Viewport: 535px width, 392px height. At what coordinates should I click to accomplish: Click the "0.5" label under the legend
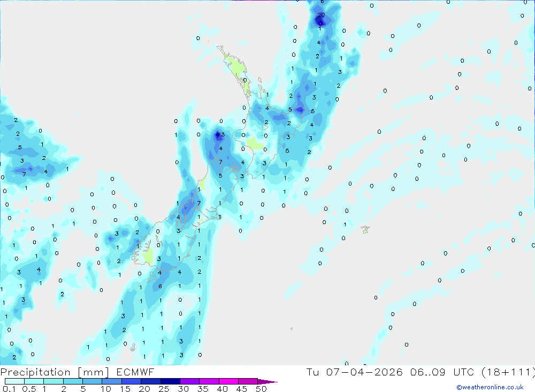[29, 389]
